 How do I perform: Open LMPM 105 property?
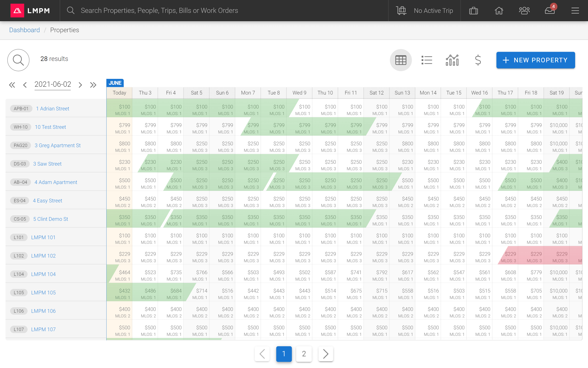pyautogui.click(x=43, y=293)
